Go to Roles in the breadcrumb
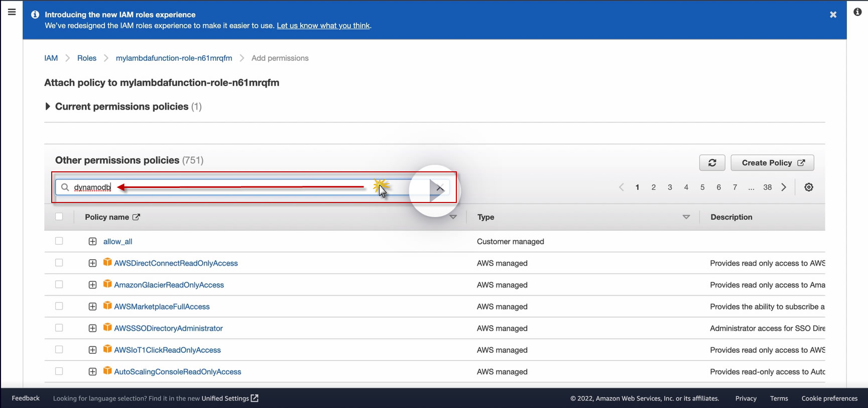Image resolution: width=868 pixels, height=408 pixels. click(x=87, y=58)
